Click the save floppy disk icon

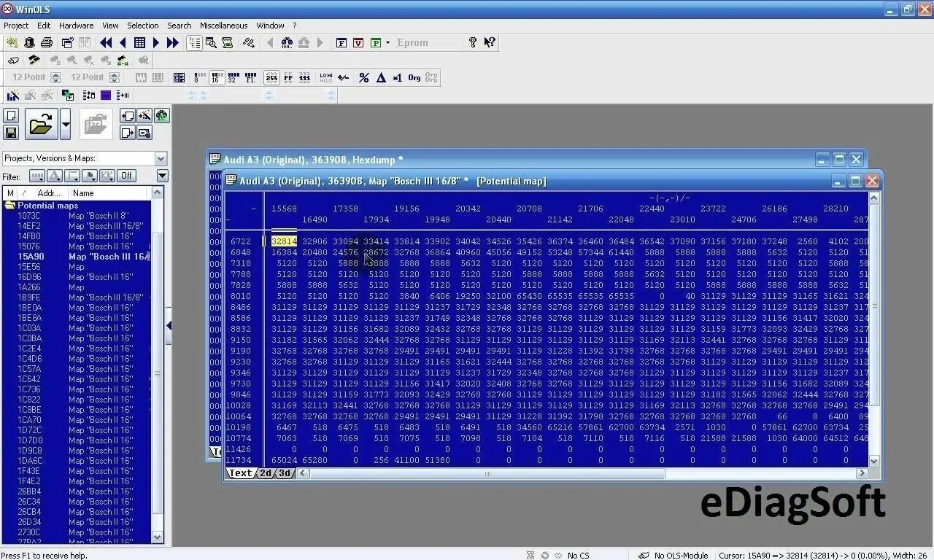pos(11,132)
